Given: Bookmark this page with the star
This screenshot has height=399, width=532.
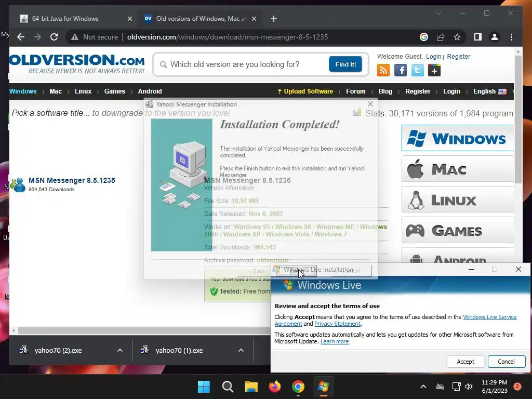Looking at the screenshot, I should tap(457, 37).
